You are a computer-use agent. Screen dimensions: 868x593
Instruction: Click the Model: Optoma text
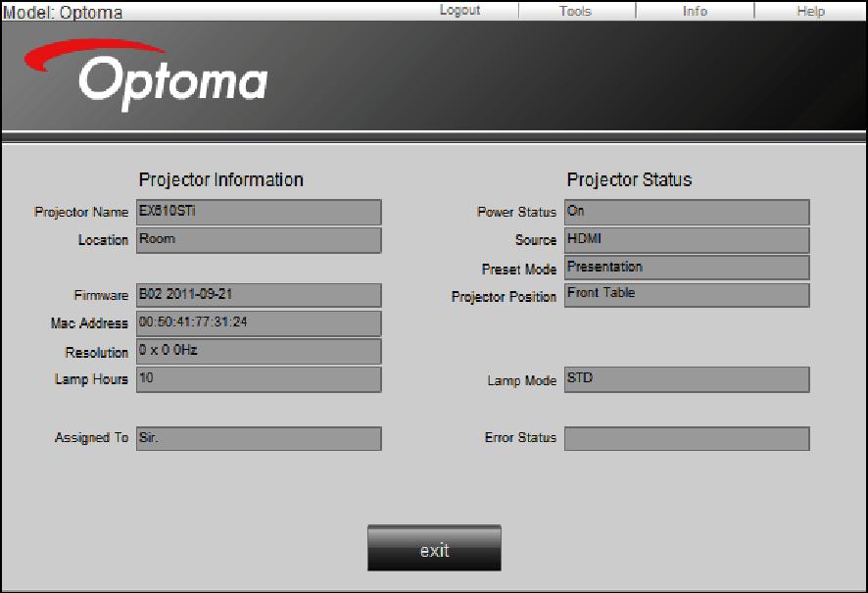[x=63, y=12]
